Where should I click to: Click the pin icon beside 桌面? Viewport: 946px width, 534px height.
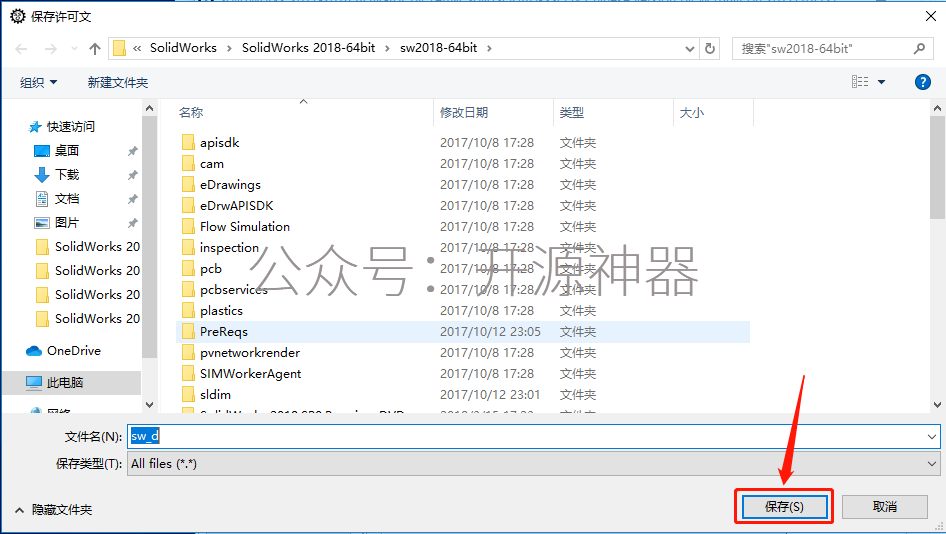click(x=132, y=151)
